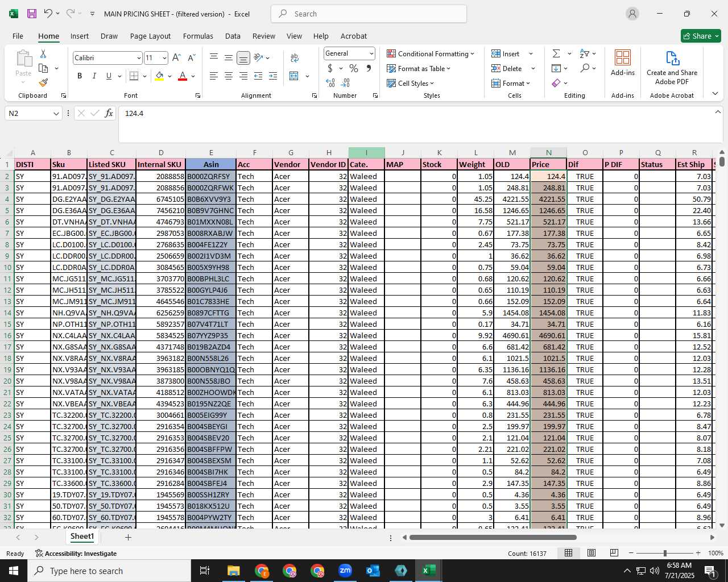The height and width of the screenshot is (582, 728).
Task: Cut the selected cells with the scissors icon
Action: pos(43,53)
